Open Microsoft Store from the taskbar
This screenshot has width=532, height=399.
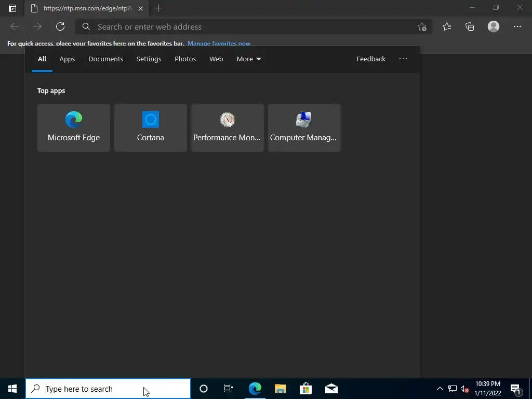[305, 389]
